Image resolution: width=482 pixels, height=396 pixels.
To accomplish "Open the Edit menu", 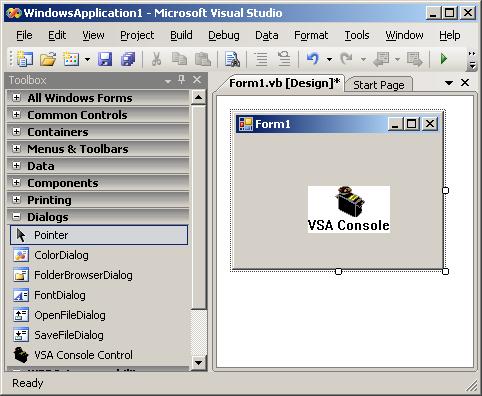I will [57, 35].
